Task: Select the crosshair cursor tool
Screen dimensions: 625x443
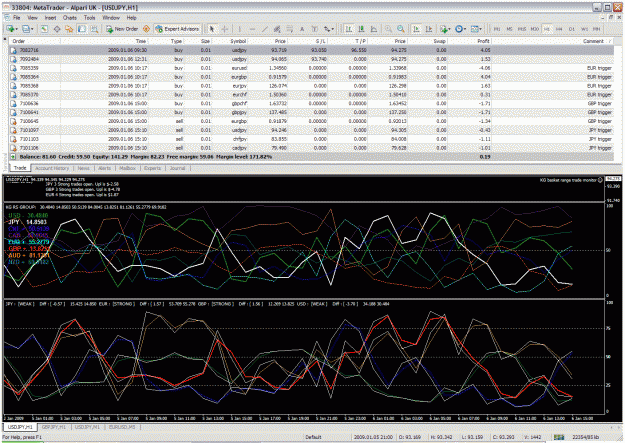Action: [x=225, y=29]
